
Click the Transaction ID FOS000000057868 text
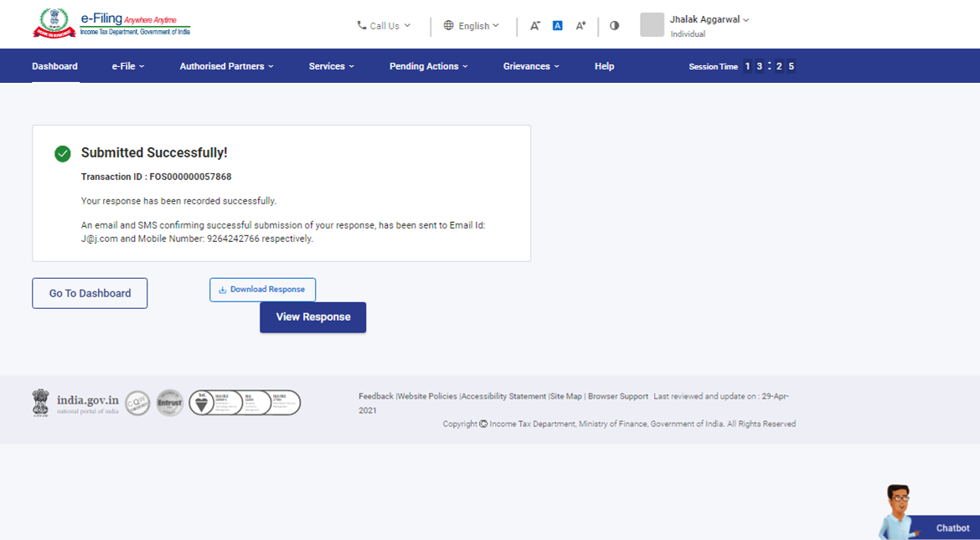(157, 177)
